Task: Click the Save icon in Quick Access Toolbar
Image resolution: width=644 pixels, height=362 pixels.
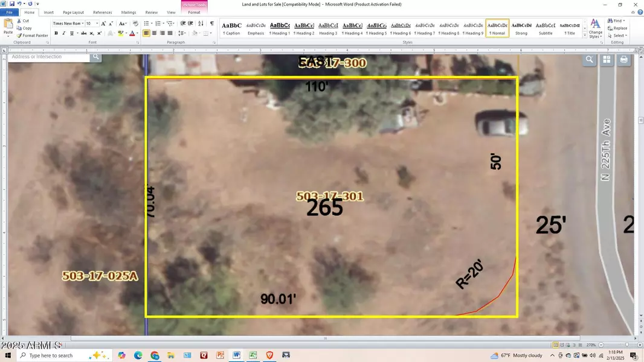Action: 11,4
